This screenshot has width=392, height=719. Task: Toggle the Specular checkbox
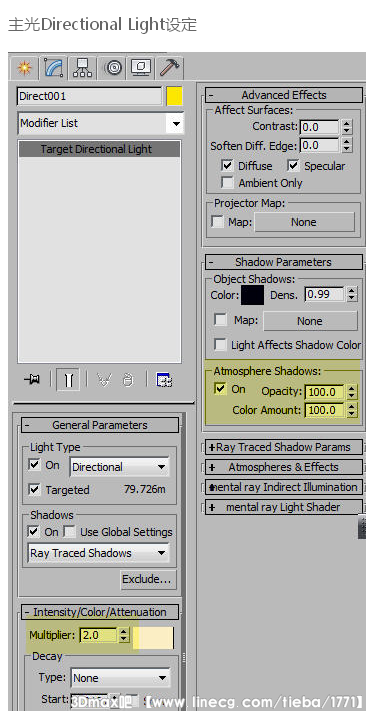[x=293, y=165]
